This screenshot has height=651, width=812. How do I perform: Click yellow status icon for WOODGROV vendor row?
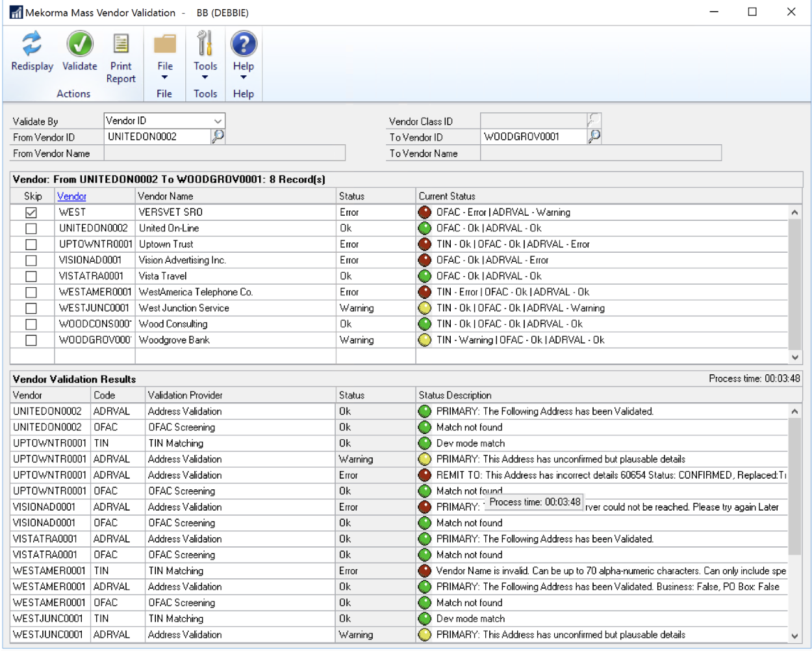coord(425,340)
